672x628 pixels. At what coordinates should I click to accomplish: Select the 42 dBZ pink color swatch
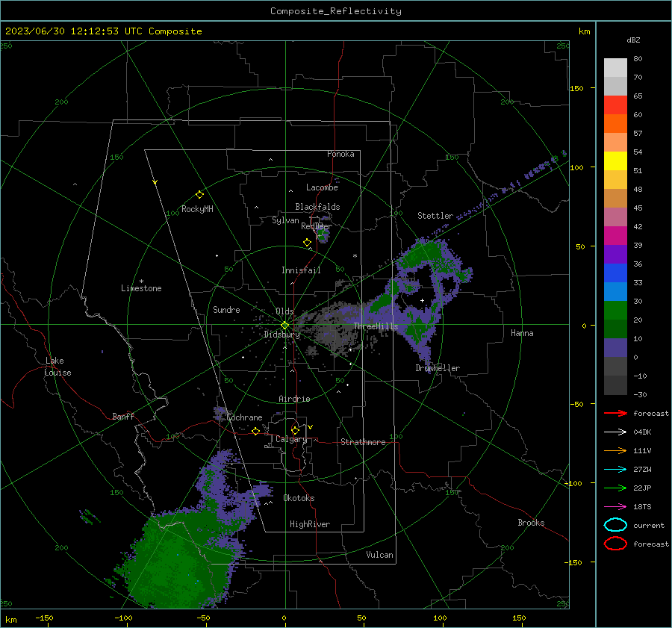tap(615, 217)
